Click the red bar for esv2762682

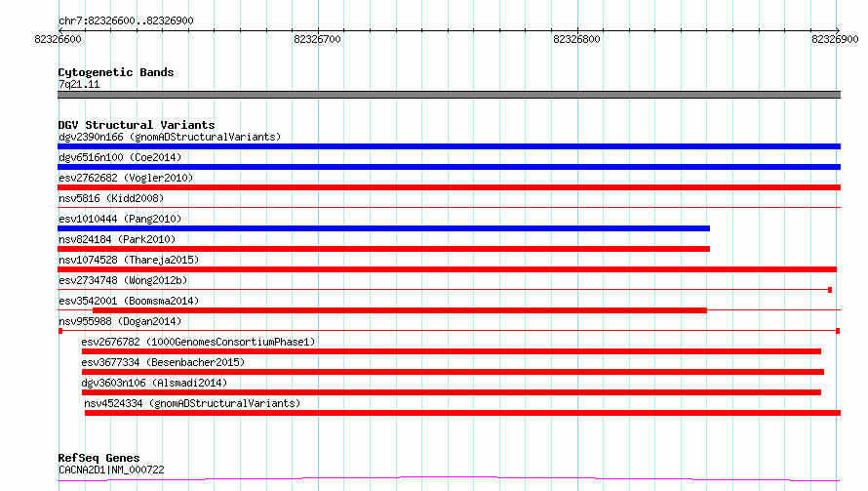coord(449,187)
